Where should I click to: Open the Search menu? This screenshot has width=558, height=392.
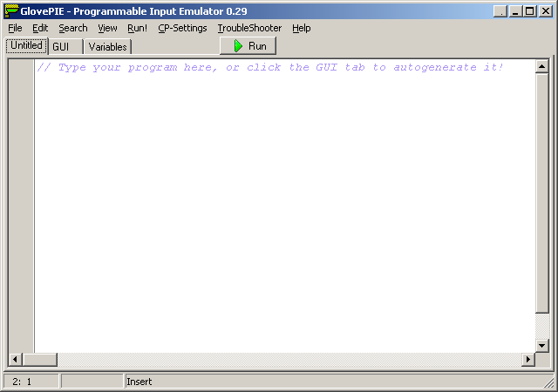pyautogui.click(x=73, y=28)
